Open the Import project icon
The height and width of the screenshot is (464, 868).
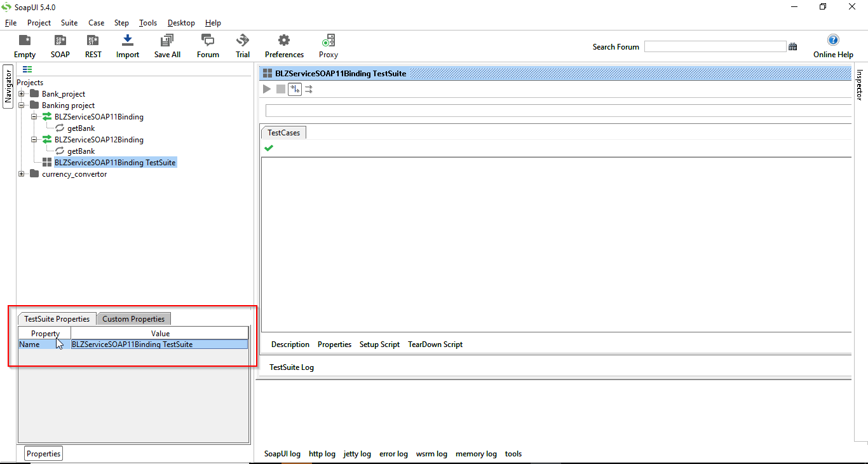click(127, 45)
